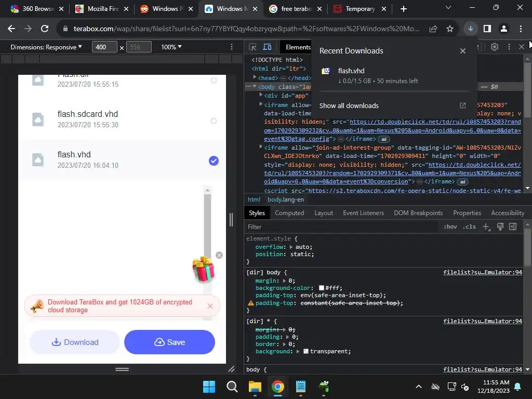Expand the padding shorthand in [dir] * rule
This screenshot has width=532, height=399.
click(288, 337)
